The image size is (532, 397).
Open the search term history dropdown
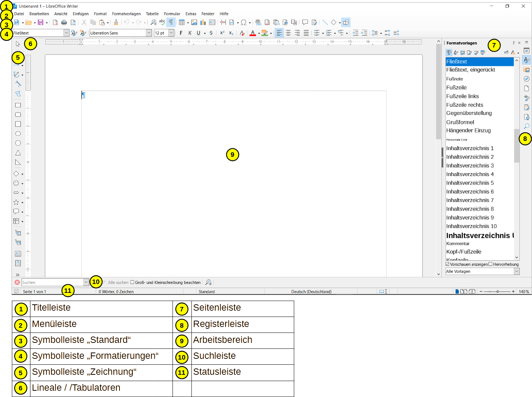[86, 282]
